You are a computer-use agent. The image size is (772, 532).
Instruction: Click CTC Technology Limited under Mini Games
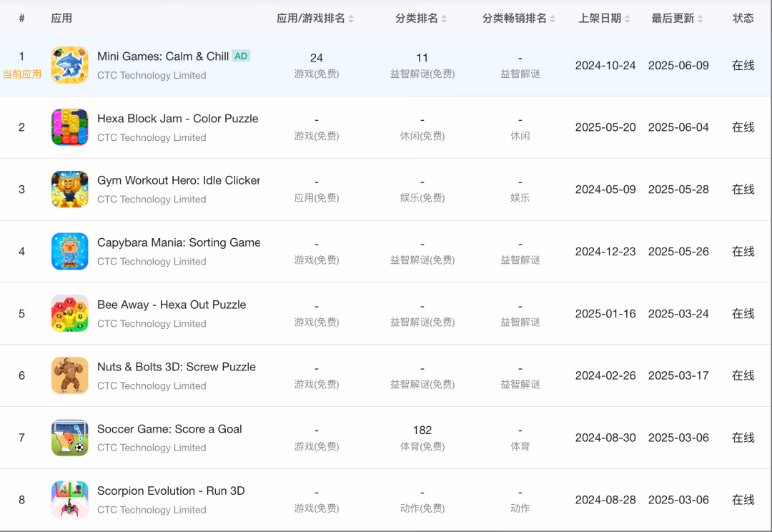click(152, 75)
